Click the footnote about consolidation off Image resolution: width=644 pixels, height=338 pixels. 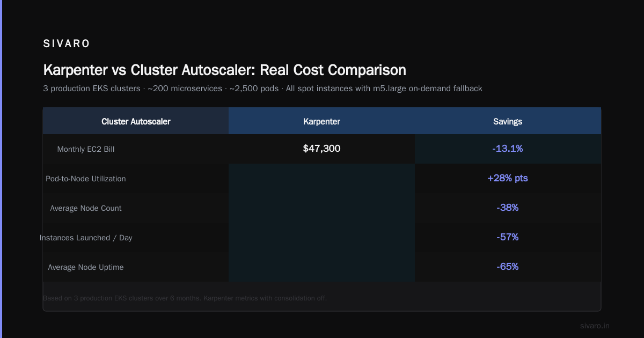pyautogui.click(x=185, y=298)
